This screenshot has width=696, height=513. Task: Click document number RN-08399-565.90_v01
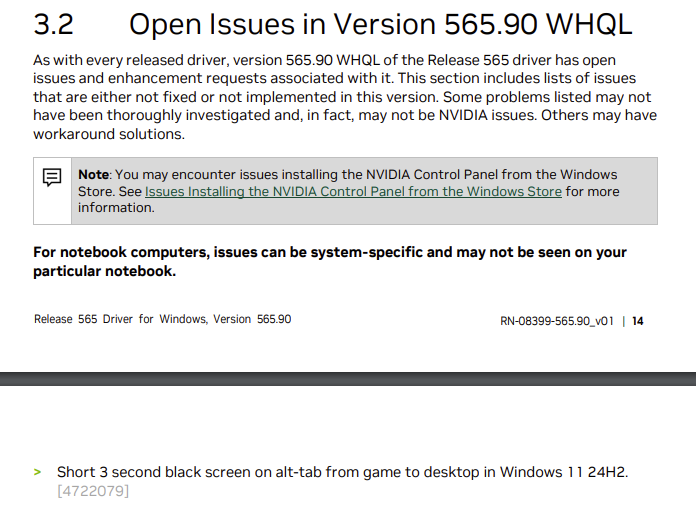556,321
